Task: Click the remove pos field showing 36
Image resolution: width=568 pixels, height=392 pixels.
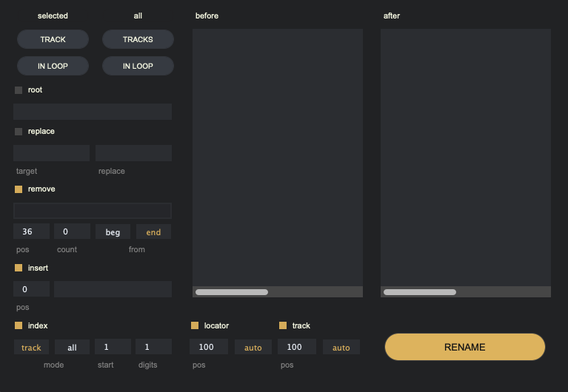Action: click(x=32, y=232)
